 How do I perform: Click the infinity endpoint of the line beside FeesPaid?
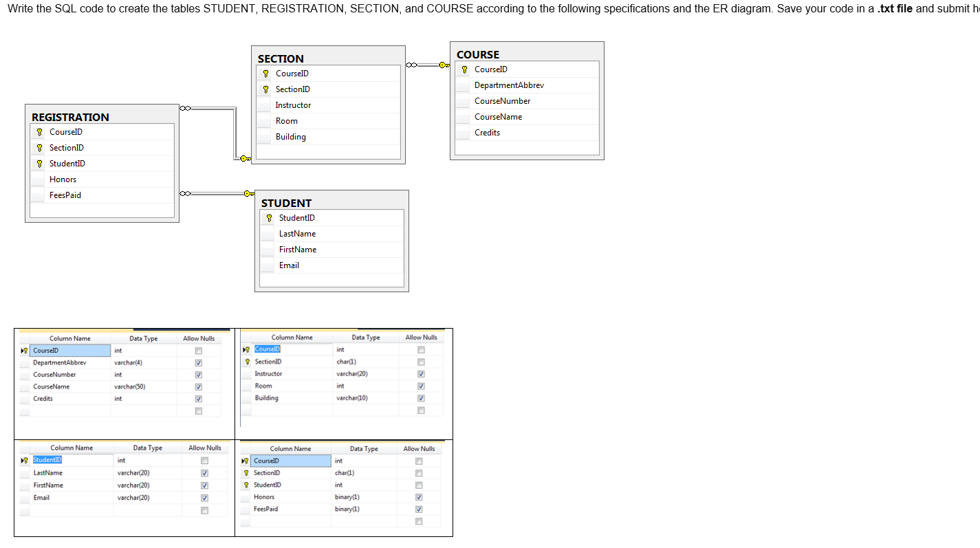pos(185,194)
